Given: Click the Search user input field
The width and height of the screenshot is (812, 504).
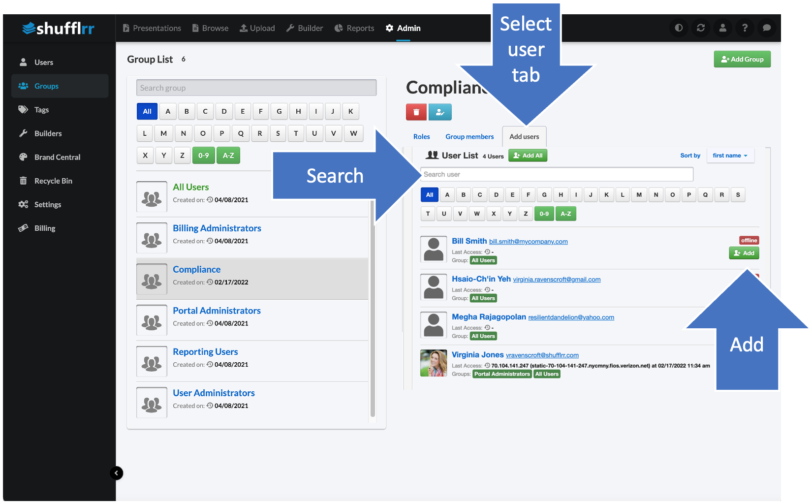Looking at the screenshot, I should 557,174.
